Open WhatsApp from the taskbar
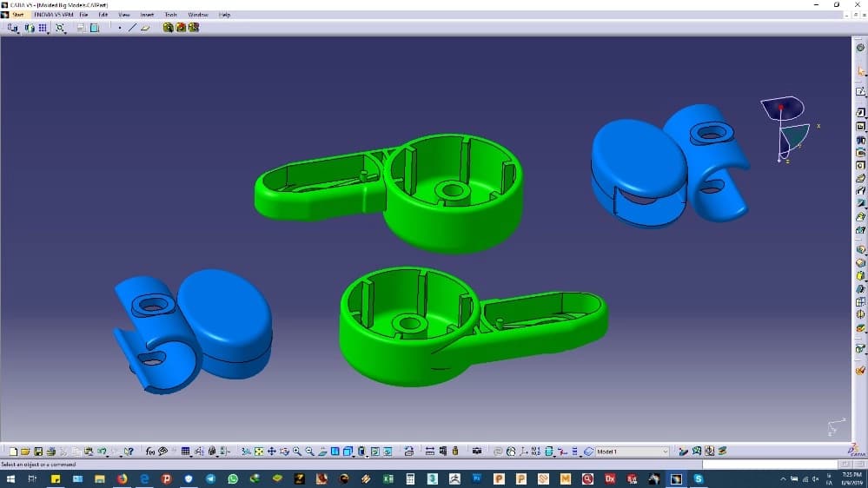 (233, 478)
